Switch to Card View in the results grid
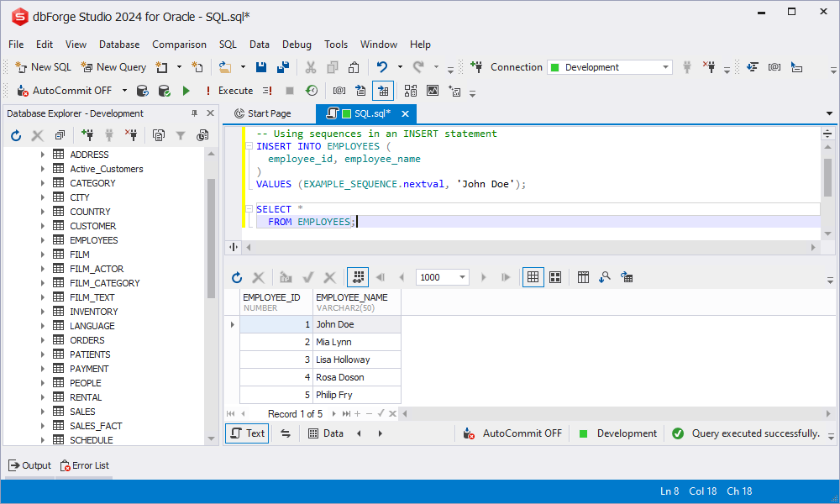Screen dimensions: 840x504 [x=554, y=276]
